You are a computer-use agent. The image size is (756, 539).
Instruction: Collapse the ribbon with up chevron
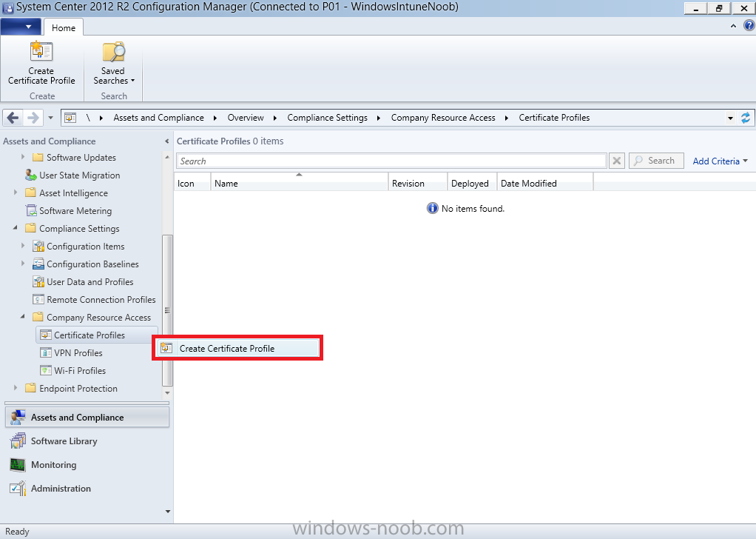(x=733, y=26)
